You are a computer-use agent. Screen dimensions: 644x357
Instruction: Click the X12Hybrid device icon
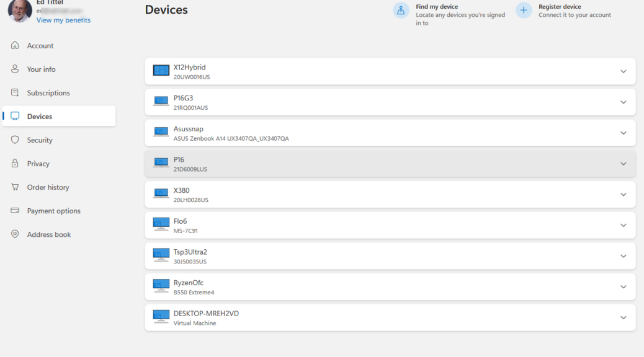[x=161, y=71]
